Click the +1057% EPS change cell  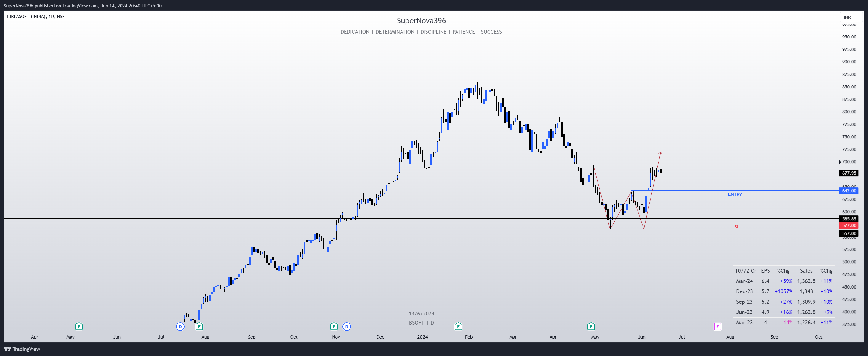(x=784, y=292)
